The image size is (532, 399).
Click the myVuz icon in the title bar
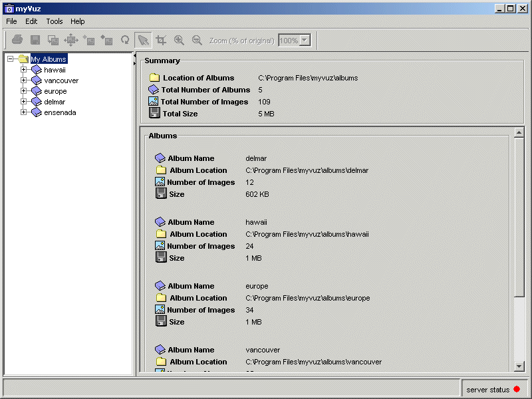click(x=9, y=9)
